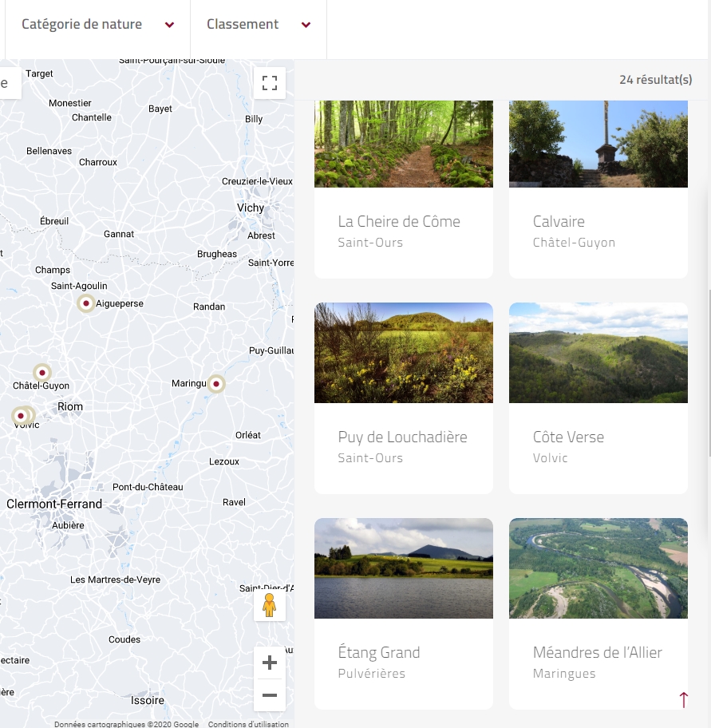Open the Étang Grand title link
The width and height of the screenshot is (711, 728).
(379, 652)
